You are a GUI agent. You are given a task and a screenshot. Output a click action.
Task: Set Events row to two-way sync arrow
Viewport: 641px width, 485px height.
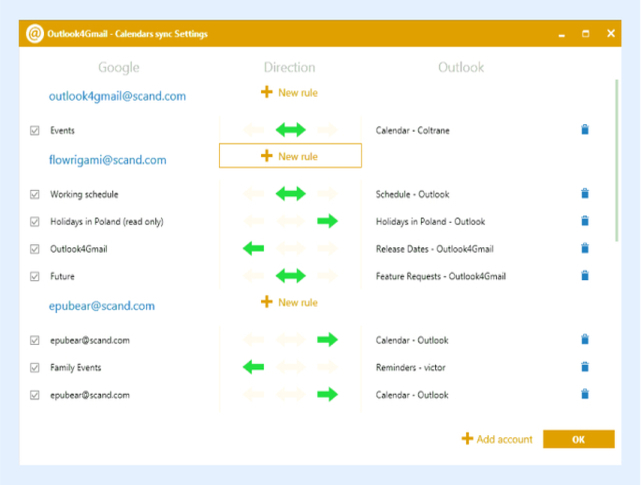tap(290, 130)
